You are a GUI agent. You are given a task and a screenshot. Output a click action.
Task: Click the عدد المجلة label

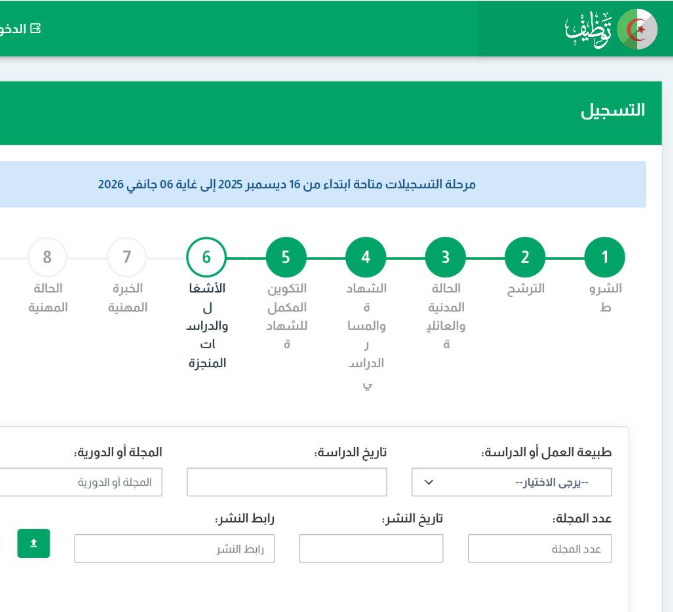pyautogui.click(x=582, y=518)
